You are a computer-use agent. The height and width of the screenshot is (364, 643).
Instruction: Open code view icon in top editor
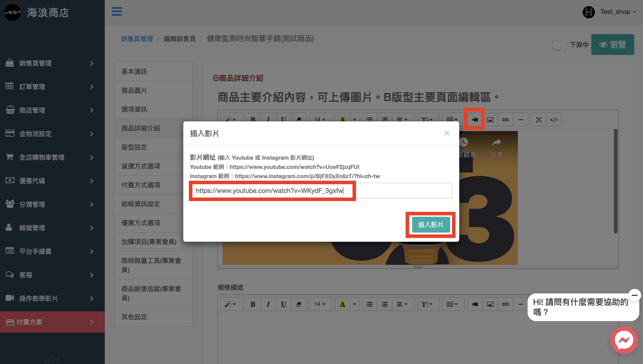point(554,120)
